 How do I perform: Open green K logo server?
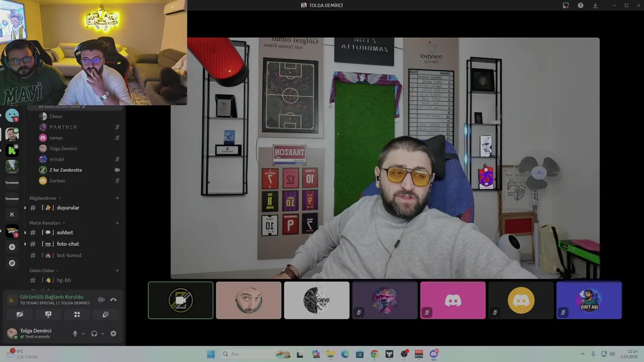(12, 150)
